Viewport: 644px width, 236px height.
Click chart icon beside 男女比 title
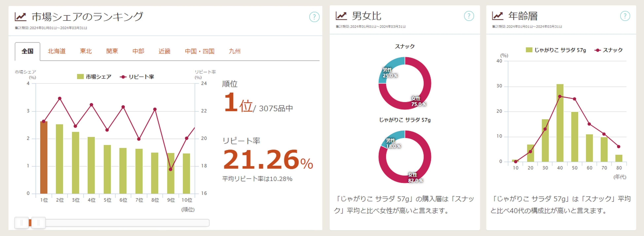[341, 16]
